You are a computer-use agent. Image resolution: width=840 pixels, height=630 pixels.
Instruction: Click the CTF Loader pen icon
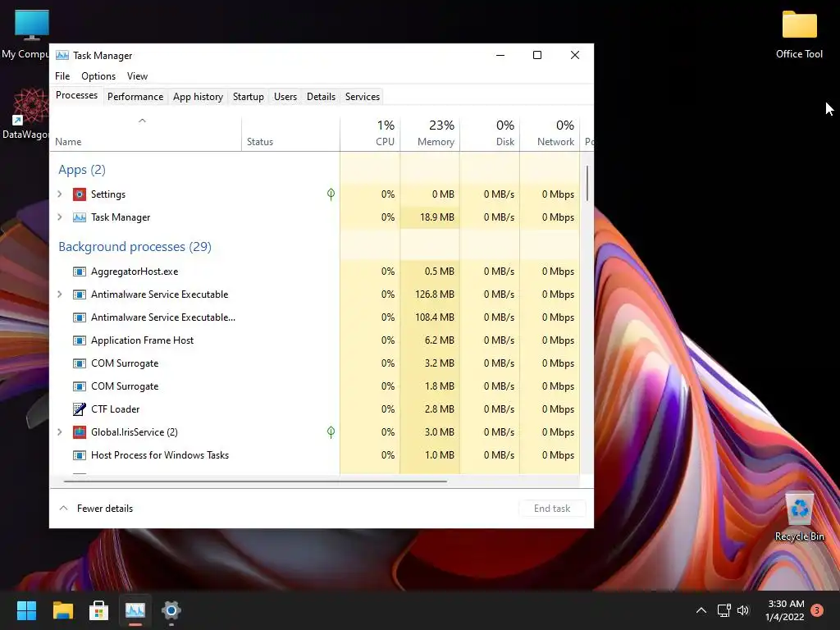point(80,409)
